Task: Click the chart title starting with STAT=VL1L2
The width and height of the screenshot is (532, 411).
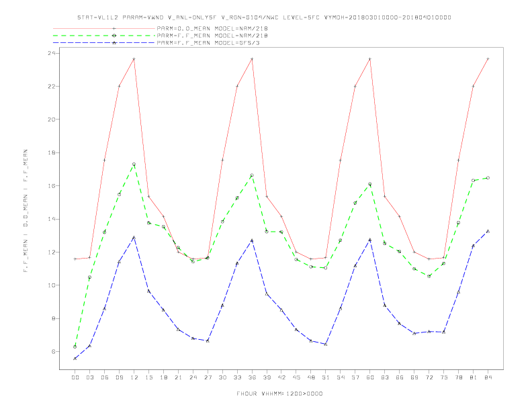Action: [264, 17]
